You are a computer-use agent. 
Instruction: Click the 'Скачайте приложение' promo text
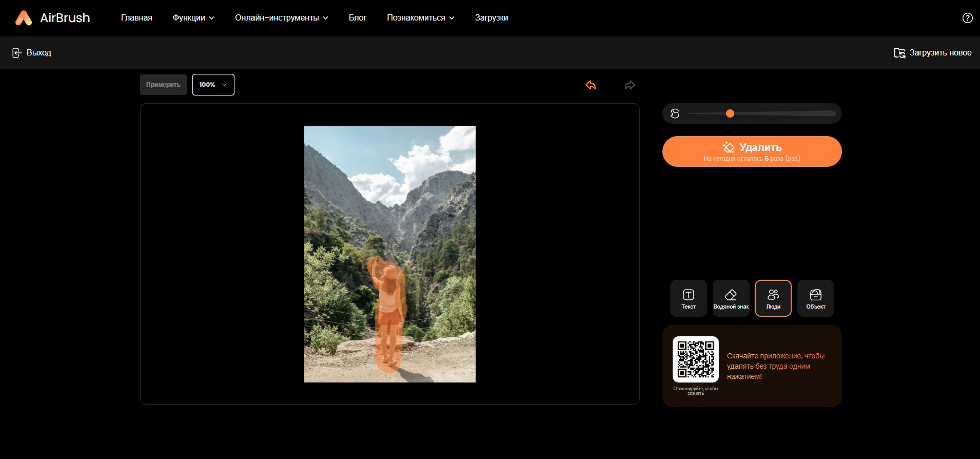(776, 366)
